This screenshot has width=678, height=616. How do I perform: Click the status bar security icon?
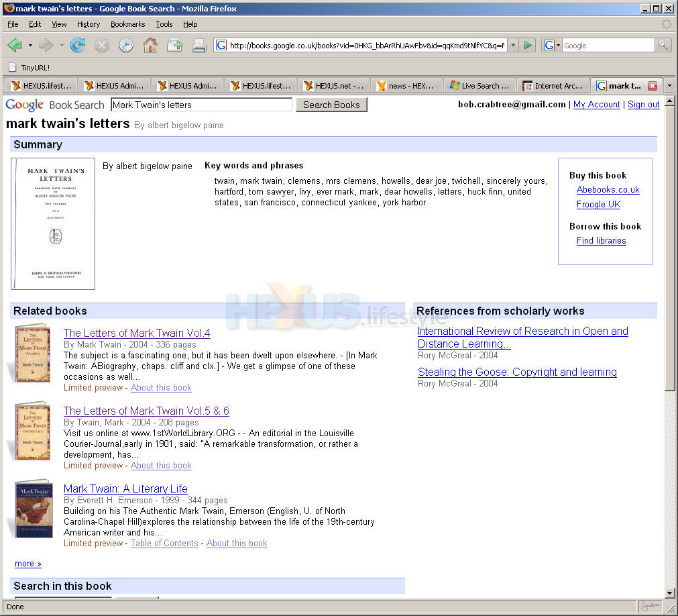click(x=651, y=606)
